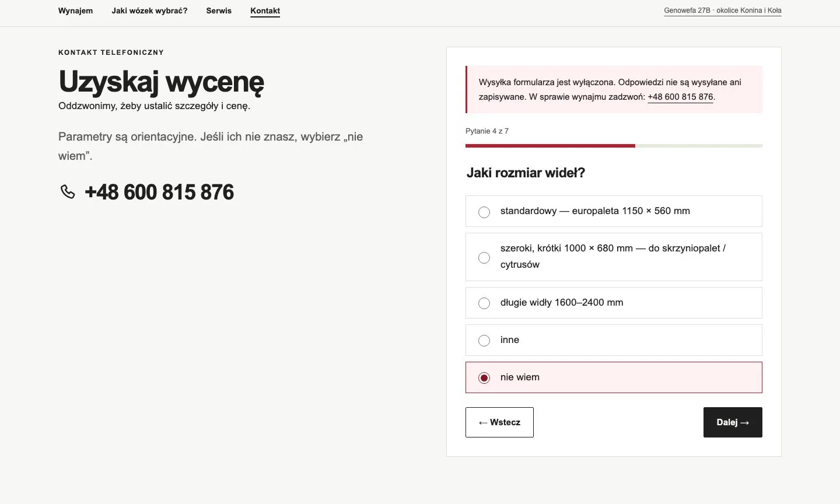Image resolution: width=840 pixels, height=504 pixels.
Task: Click the question progress bar
Action: coord(614,146)
